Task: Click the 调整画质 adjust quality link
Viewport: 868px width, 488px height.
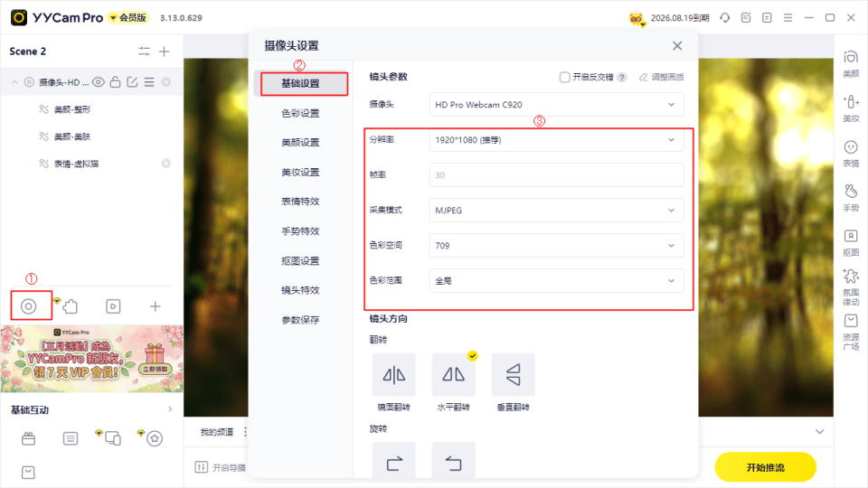Action: point(661,78)
